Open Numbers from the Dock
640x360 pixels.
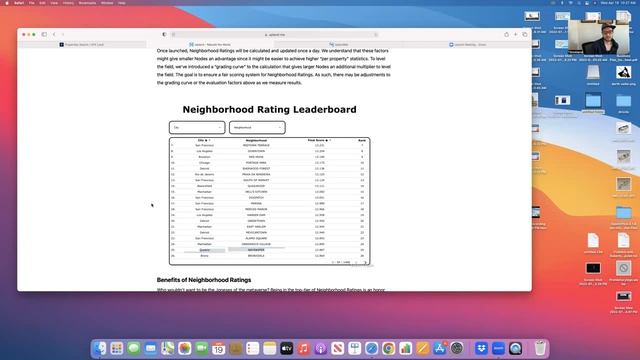point(406,348)
